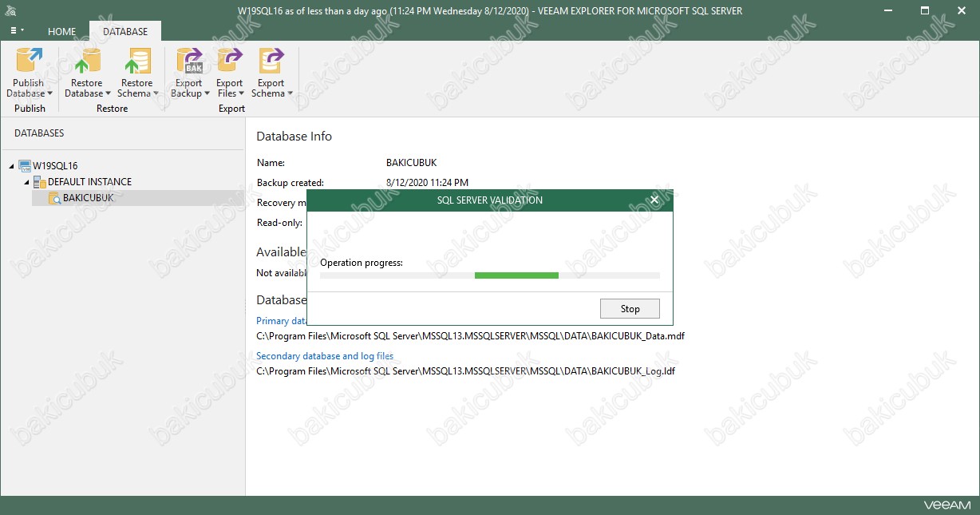Click the BAKICUBUK_Log.ldf file path
The image size is (980, 515).
pyautogui.click(x=466, y=371)
